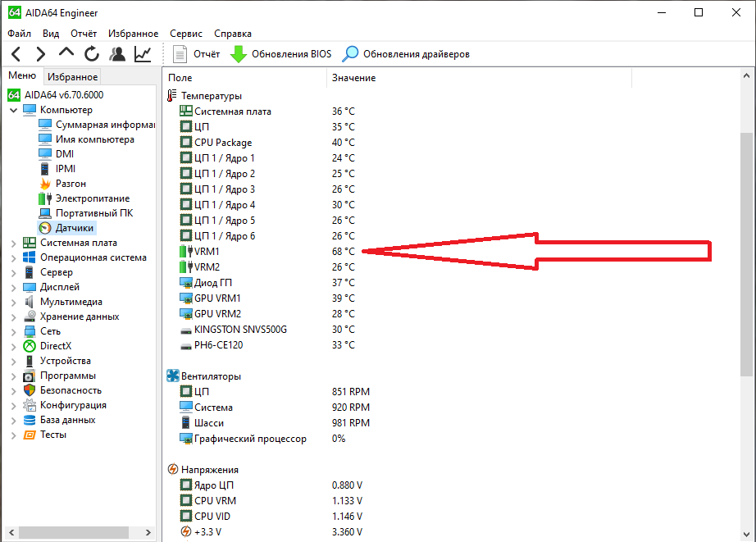Image resolution: width=756 pixels, height=542 pixels.
Task: Open the user profile toolbar icon
Action: (117, 54)
